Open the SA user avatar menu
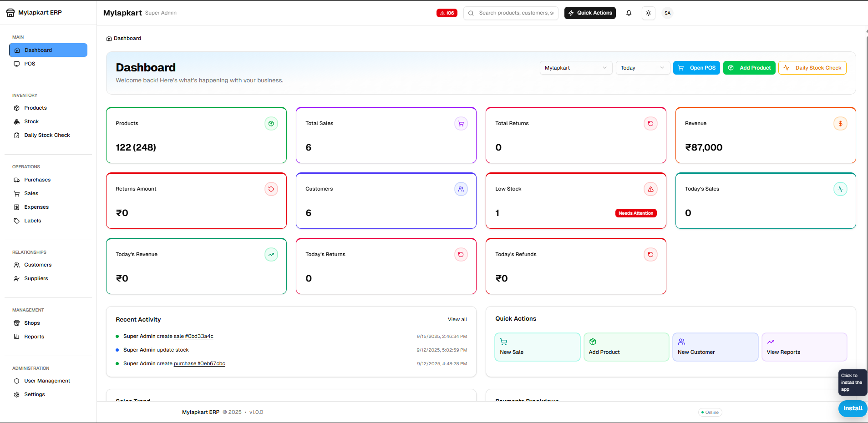 (667, 13)
